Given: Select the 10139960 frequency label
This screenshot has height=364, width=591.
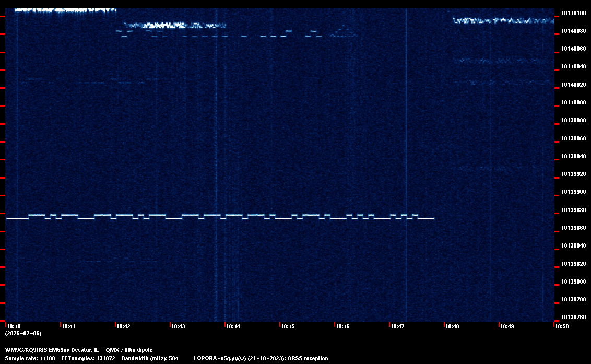Looking at the screenshot, I should pyautogui.click(x=574, y=138).
